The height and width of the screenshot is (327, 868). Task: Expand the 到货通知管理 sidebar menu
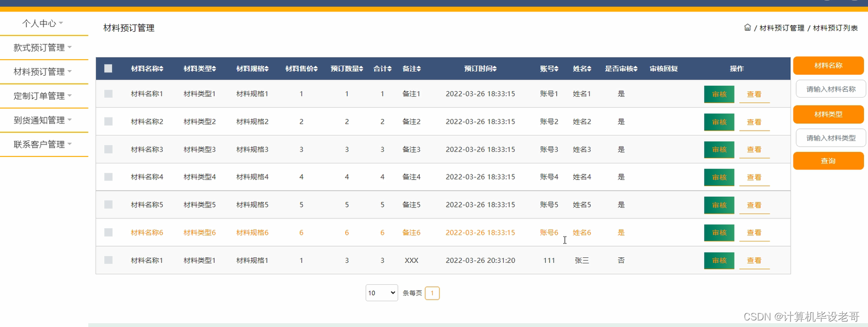click(43, 120)
